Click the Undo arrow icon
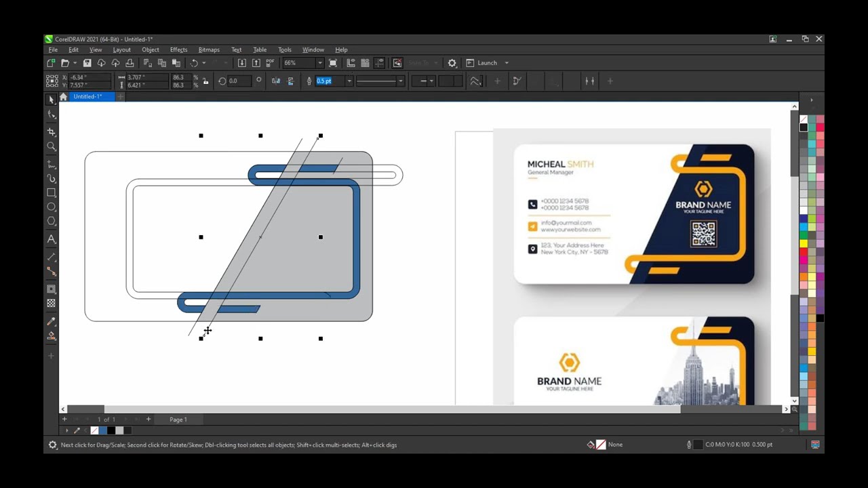The width and height of the screenshot is (868, 488). tap(194, 63)
